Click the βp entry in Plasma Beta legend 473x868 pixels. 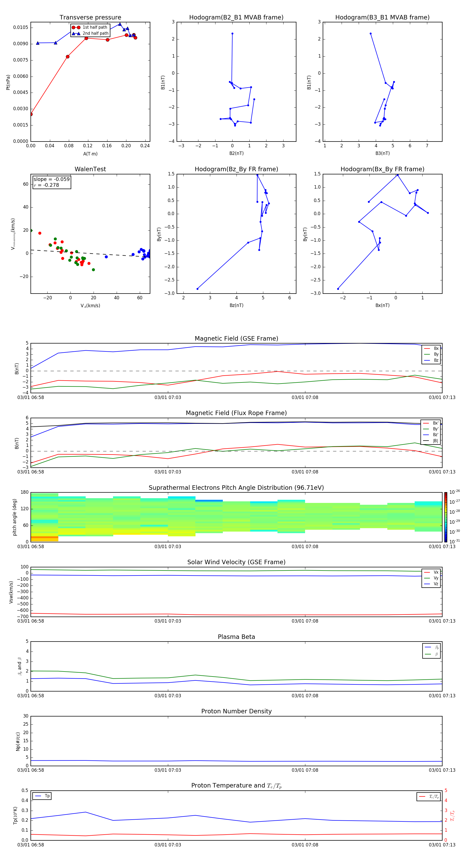(431, 647)
